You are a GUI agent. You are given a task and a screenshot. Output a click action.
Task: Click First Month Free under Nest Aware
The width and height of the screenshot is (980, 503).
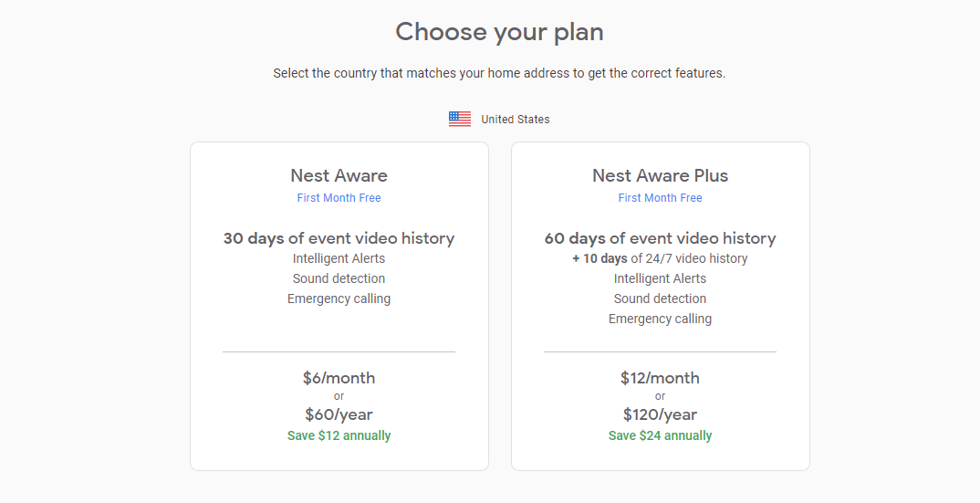339,198
